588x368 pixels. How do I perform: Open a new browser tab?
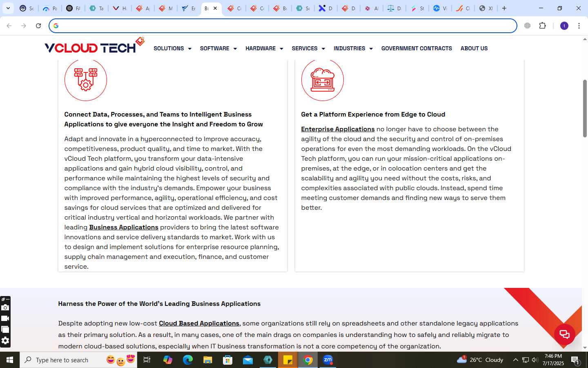504,8
